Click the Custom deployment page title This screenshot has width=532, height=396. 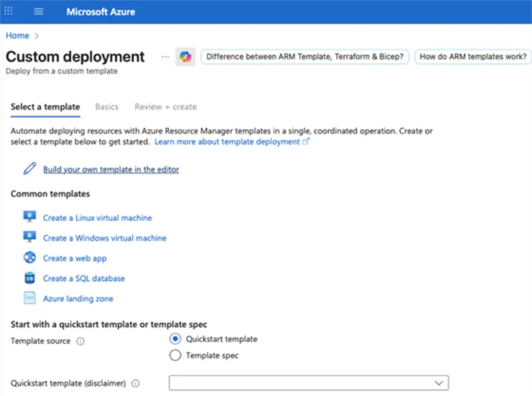coord(76,57)
